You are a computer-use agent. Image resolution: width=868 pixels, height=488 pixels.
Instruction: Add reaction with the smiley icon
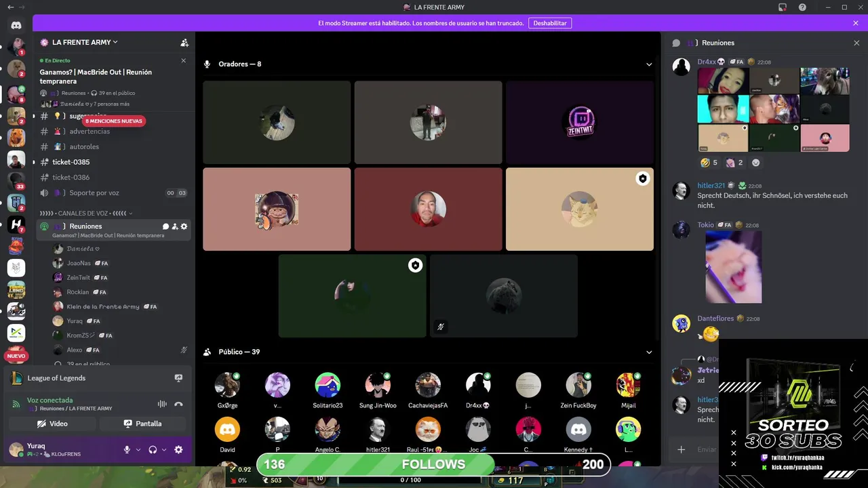click(x=756, y=163)
